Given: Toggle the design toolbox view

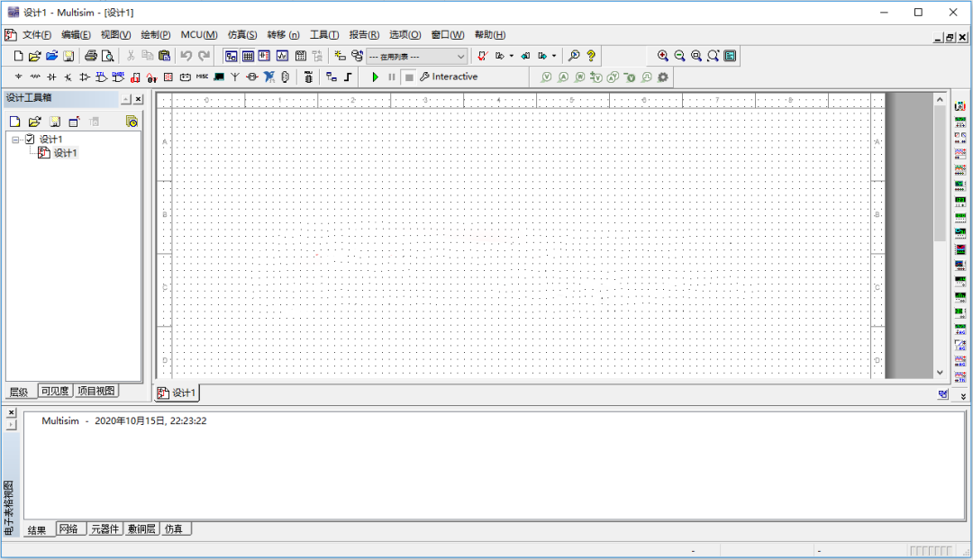Looking at the screenshot, I should pyautogui.click(x=231, y=56).
